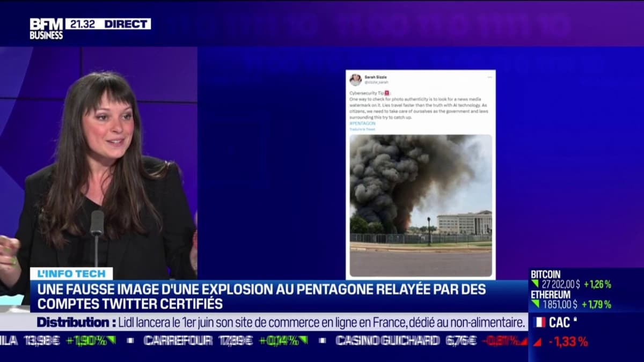Click the CASINO GUICHARD ticker entry
The width and height of the screenshot is (644, 362).
(x=387, y=340)
